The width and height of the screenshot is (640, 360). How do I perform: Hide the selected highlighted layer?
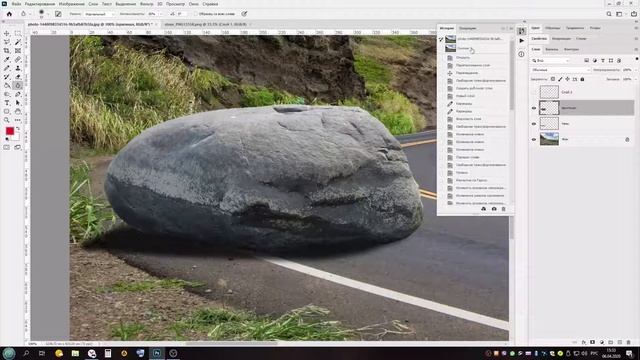[534, 108]
